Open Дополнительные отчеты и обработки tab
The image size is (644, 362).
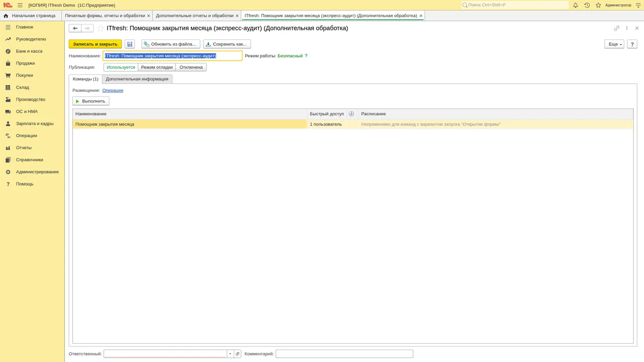(195, 16)
